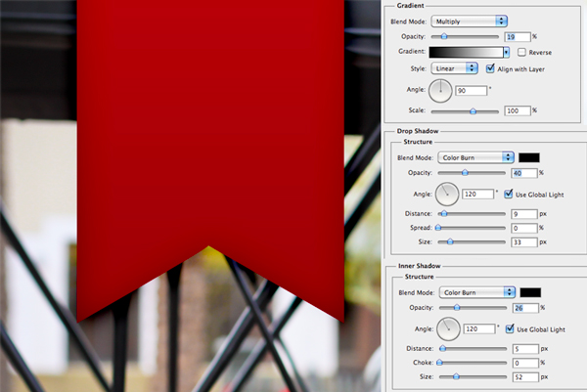Click the Inner Shadow Distance field showing 5
Screen dimensions: 587x392
525,349
